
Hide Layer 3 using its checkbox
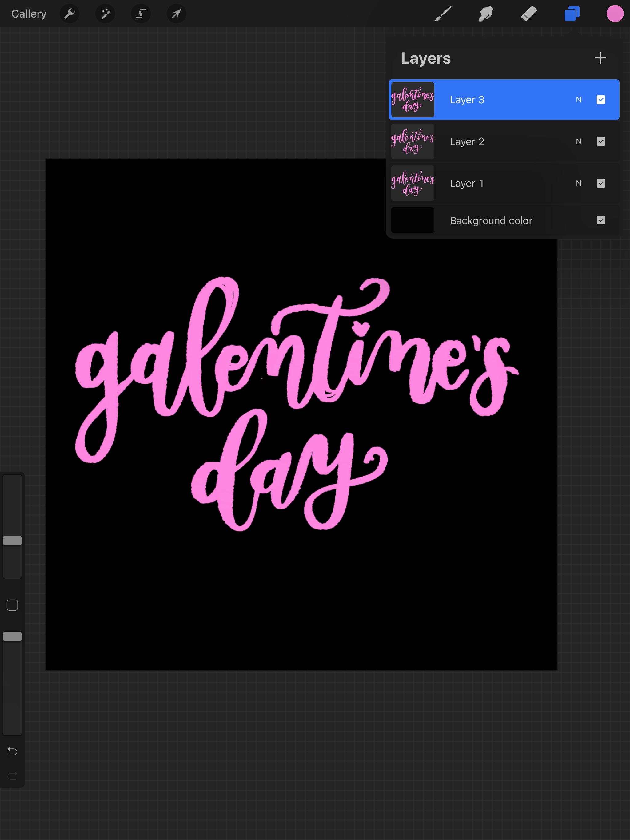tap(601, 100)
